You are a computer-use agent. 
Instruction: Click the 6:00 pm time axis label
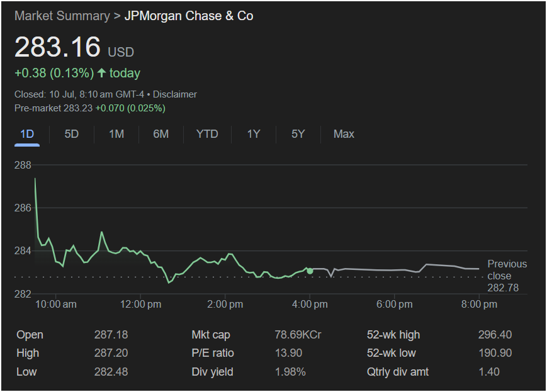coord(395,305)
